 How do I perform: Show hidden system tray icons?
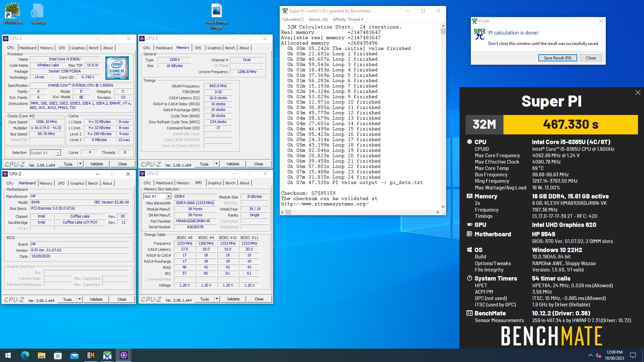coord(590,355)
